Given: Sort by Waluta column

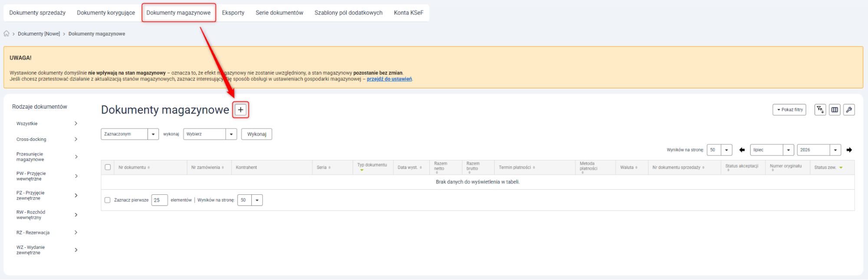Looking at the screenshot, I should point(629,167).
